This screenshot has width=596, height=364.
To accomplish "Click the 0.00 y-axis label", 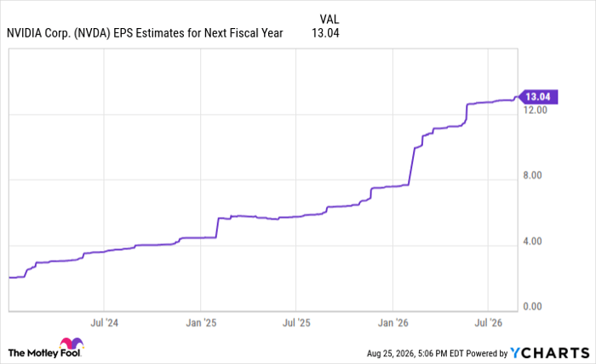I will click(532, 306).
